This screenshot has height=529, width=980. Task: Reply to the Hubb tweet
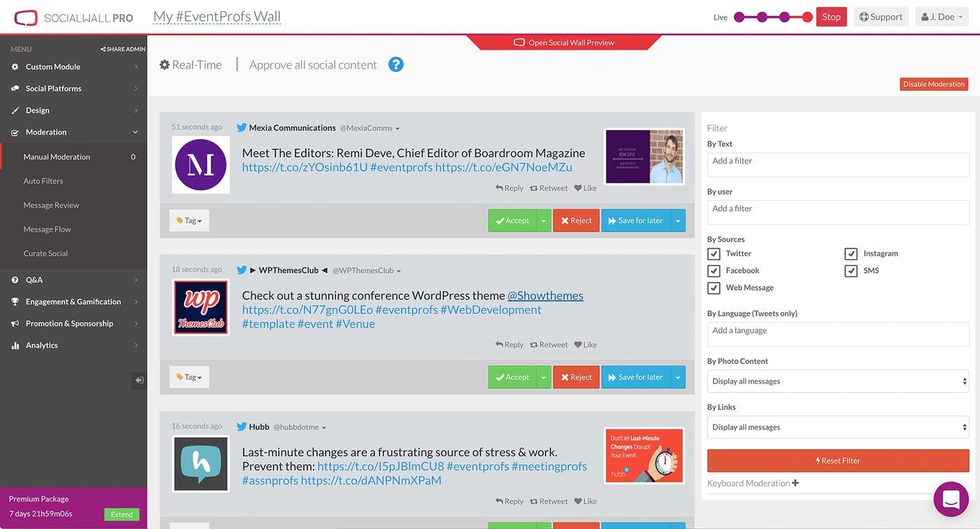click(x=510, y=501)
